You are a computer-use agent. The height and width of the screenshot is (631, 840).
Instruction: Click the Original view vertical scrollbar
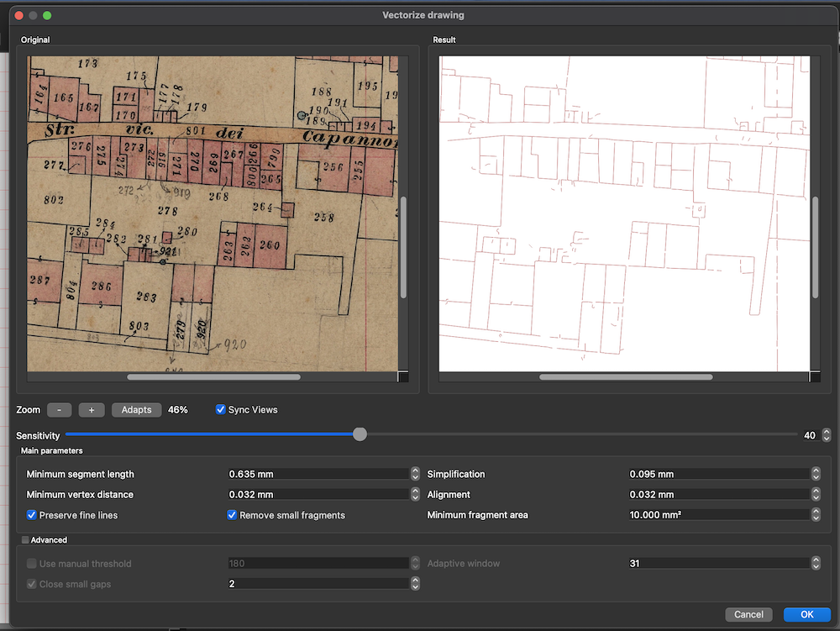click(403, 248)
